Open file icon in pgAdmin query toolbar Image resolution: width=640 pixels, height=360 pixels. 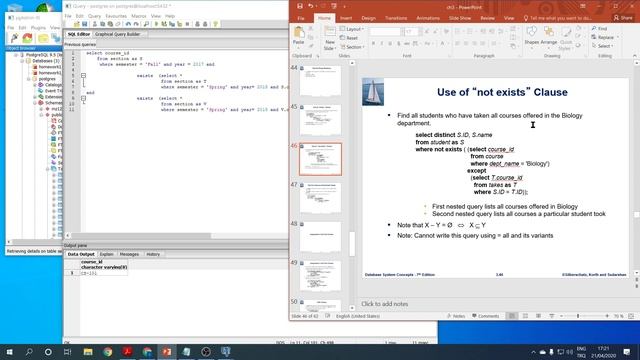click(x=76, y=24)
